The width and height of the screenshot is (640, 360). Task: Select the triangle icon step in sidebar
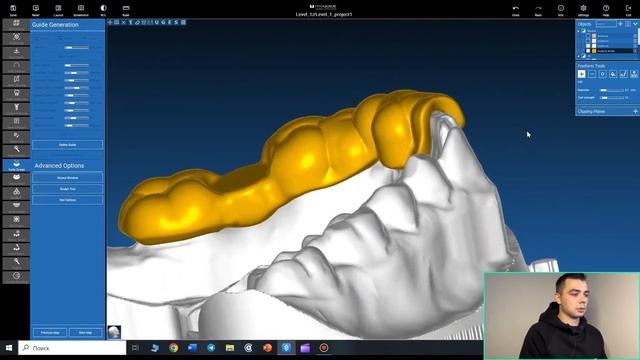(x=16, y=192)
